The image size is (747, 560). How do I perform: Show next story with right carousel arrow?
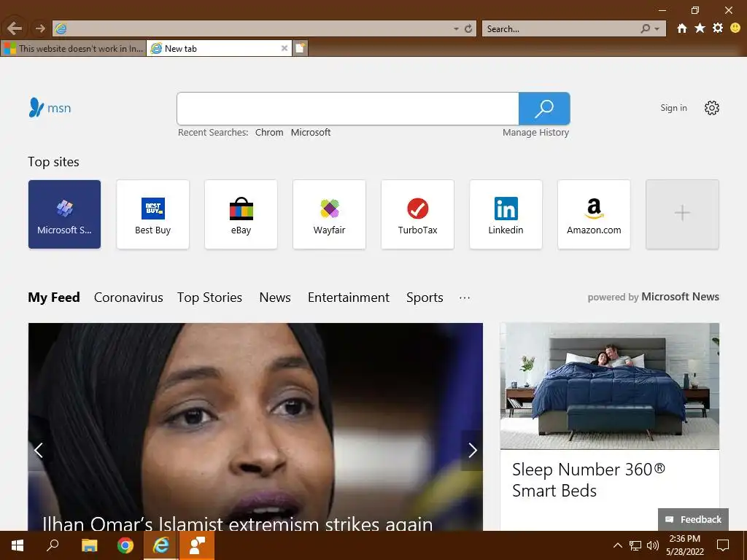click(472, 450)
